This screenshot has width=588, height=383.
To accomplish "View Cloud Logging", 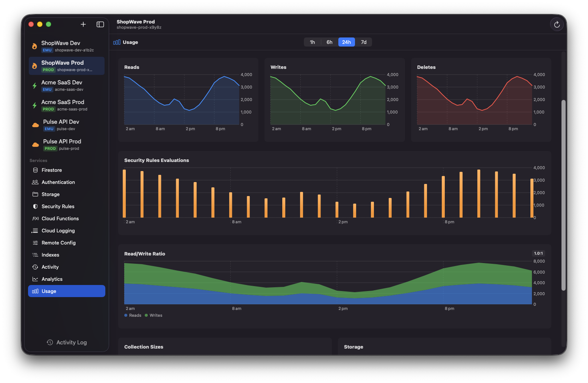I will [x=58, y=230].
